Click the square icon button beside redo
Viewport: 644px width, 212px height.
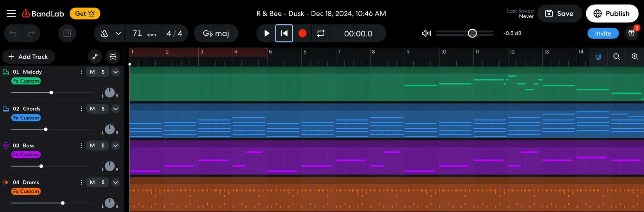[x=67, y=33]
